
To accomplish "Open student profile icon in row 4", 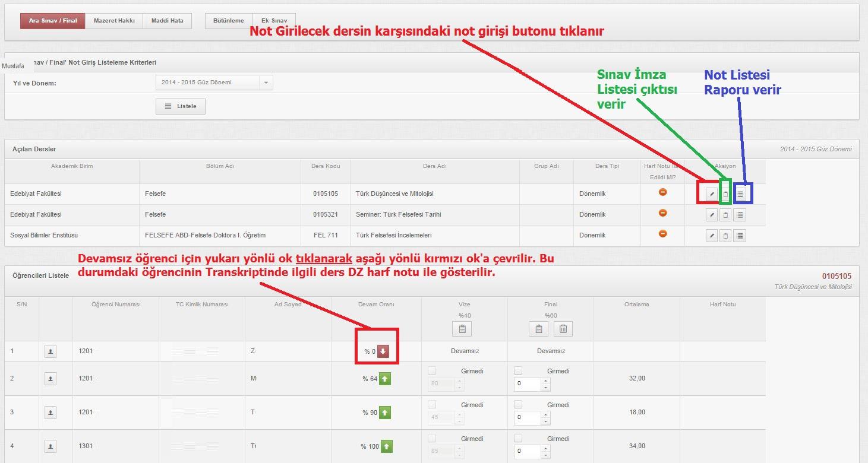I will click(50, 446).
